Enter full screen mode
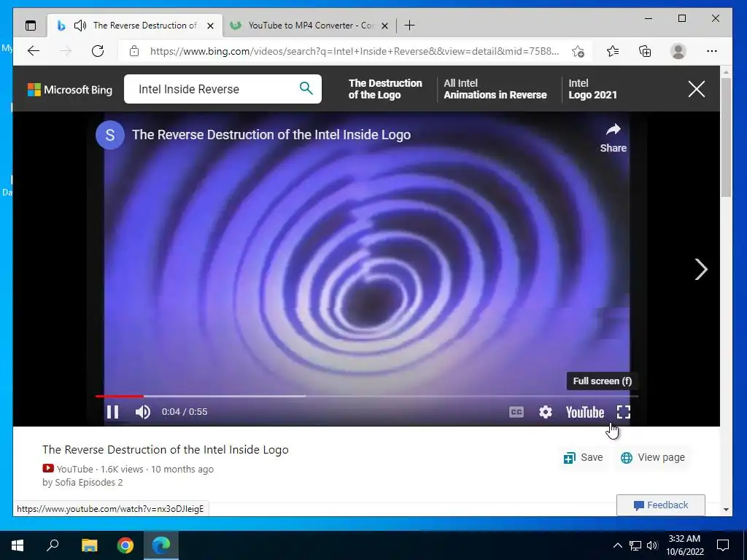The image size is (747, 560). coord(624,412)
